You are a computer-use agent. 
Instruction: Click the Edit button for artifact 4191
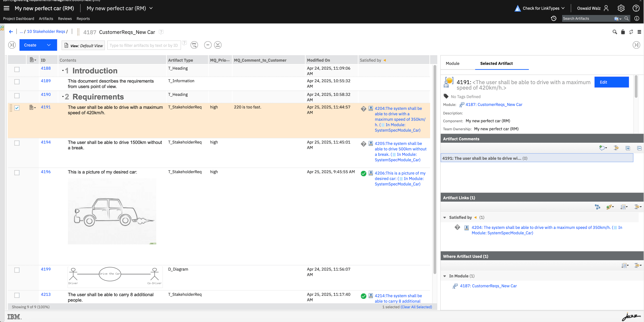click(x=611, y=82)
